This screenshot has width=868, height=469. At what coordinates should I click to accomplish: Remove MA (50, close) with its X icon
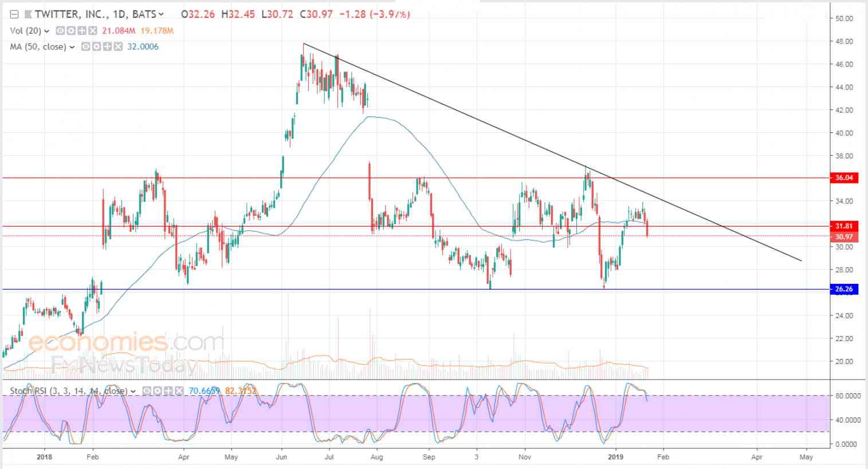click(117, 47)
